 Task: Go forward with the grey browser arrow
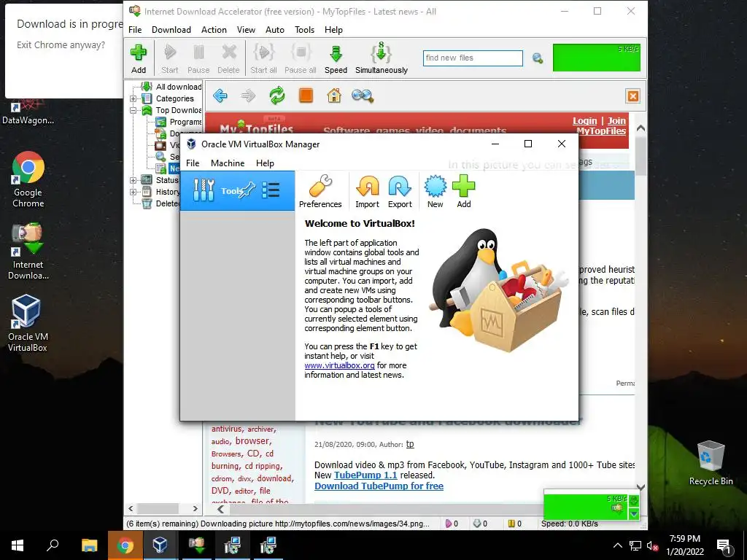(248, 96)
